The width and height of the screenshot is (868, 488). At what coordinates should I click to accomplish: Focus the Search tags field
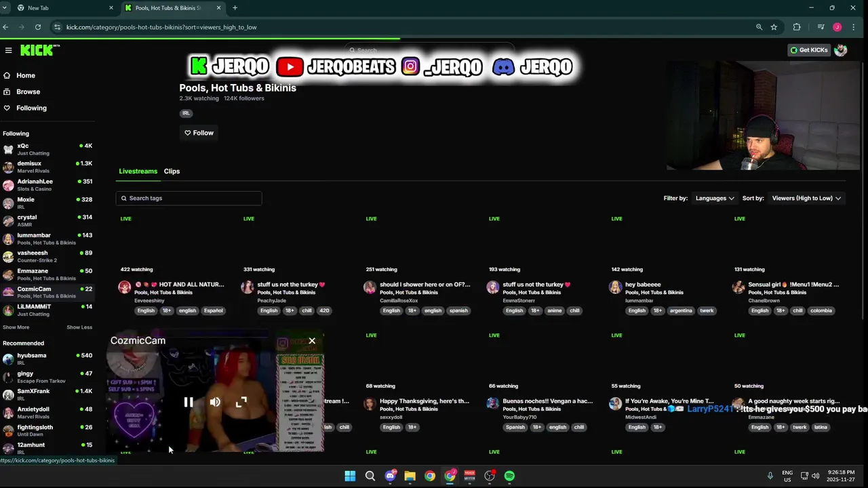point(189,198)
